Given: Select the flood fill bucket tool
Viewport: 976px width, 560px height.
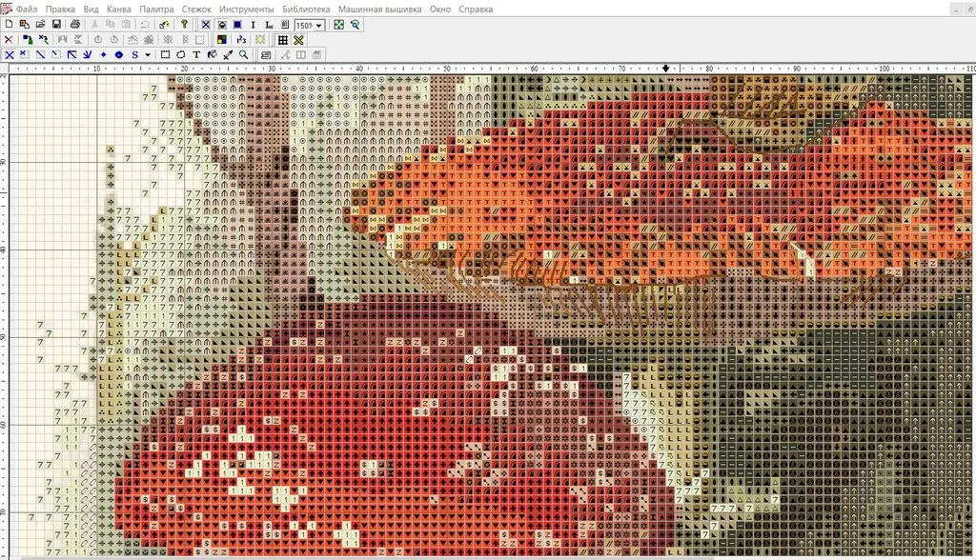Looking at the screenshot, I should tap(213, 55).
